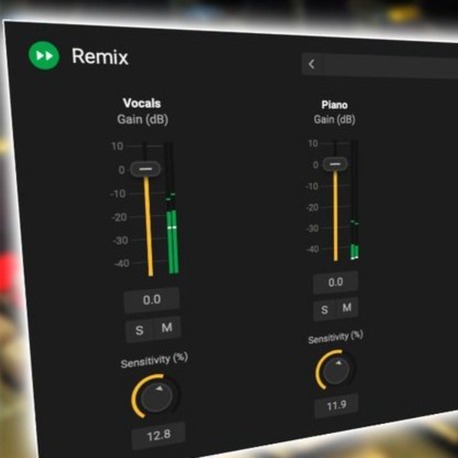
Task: Click the Vocals Gain (dB) label
Action: click(x=143, y=119)
